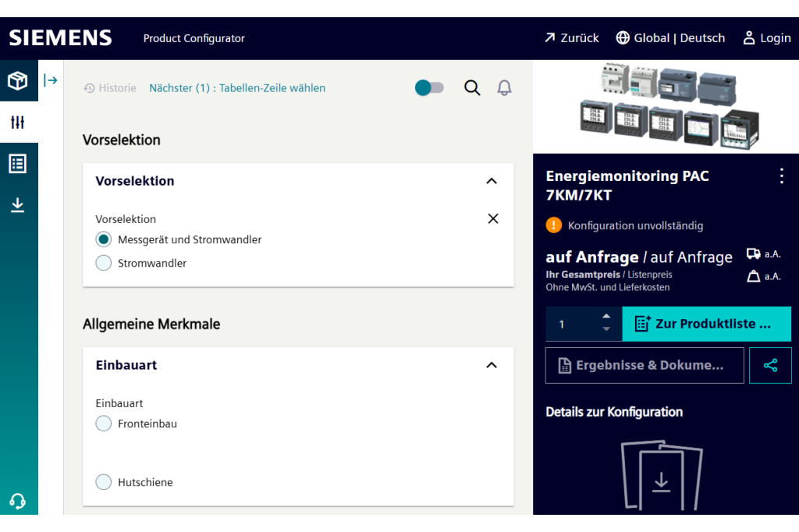Click the auf Anfrage price text
Image resolution: width=799 pixels, height=532 pixels.
click(639, 257)
